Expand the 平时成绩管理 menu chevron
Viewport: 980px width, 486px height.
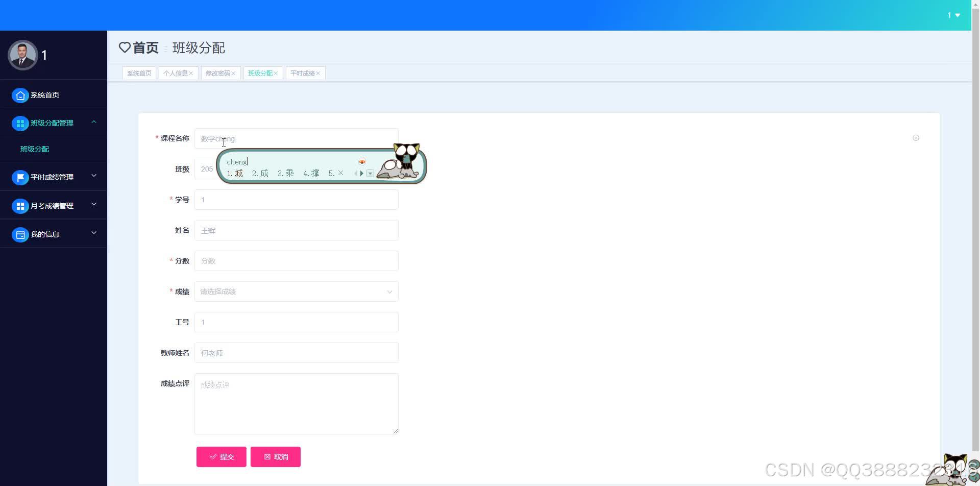(x=94, y=176)
